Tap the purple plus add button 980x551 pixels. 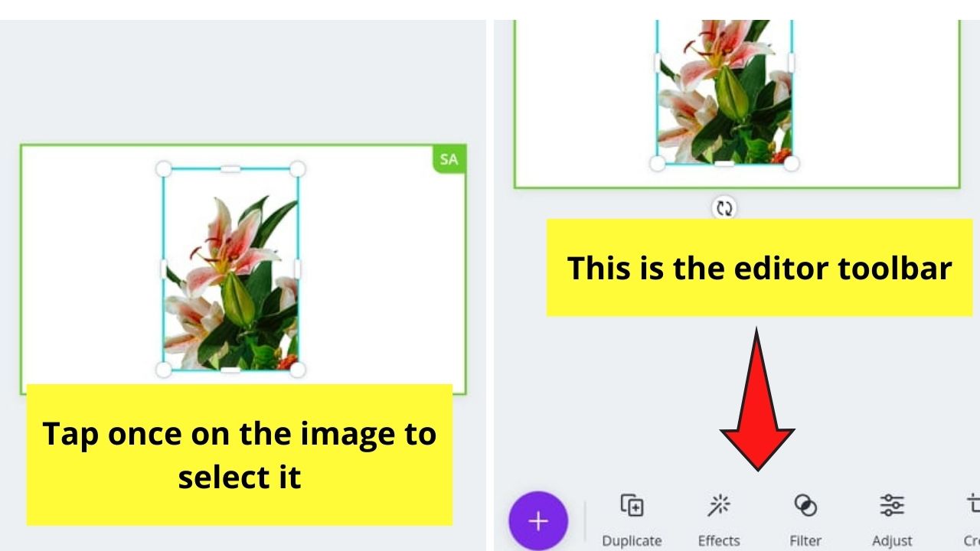[x=538, y=521]
